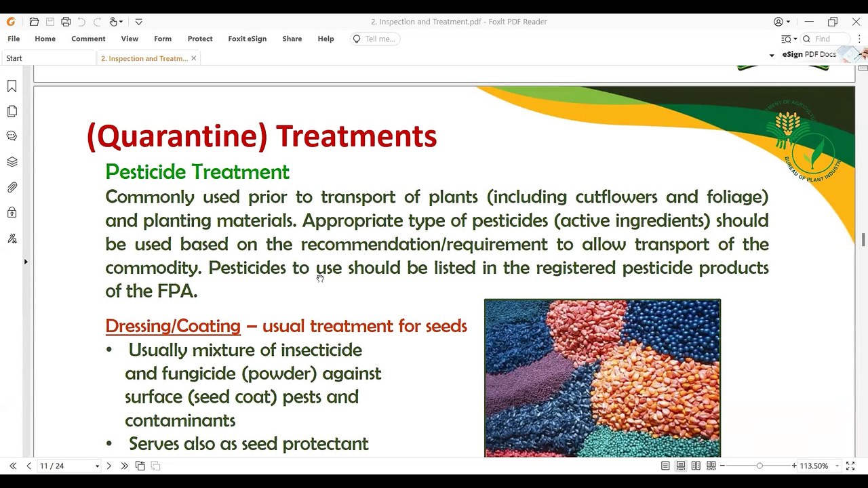
Task: Open the 113.50% zoom level dropdown
Action: click(837, 466)
